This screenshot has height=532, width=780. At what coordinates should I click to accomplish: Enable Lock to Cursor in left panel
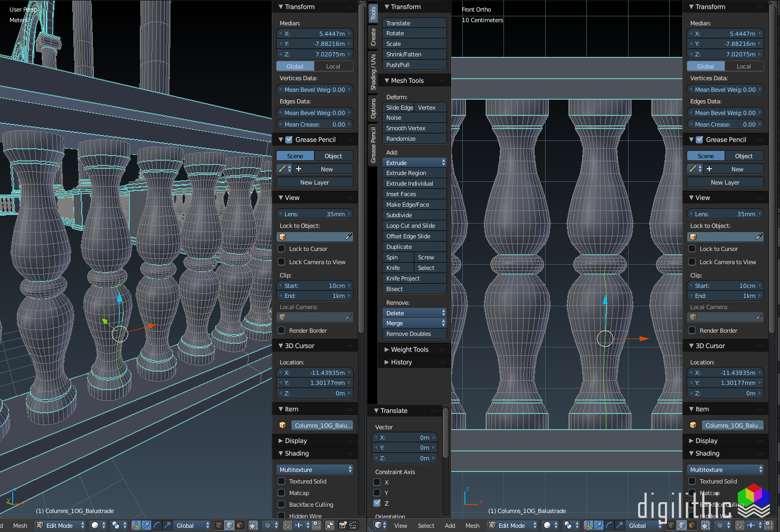click(282, 249)
